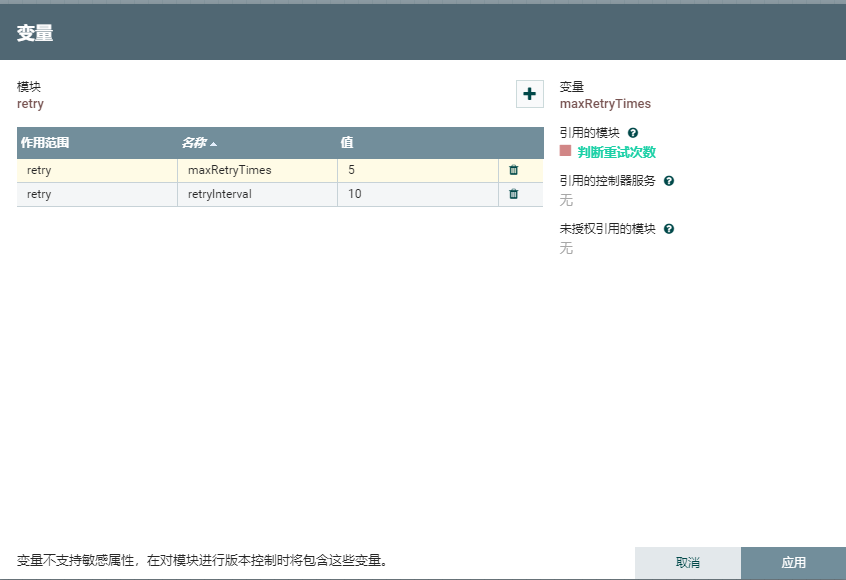Viewport: 846px width, 580px height.
Task: Click help icon next to 引用的控制器服务
Action: tap(669, 181)
